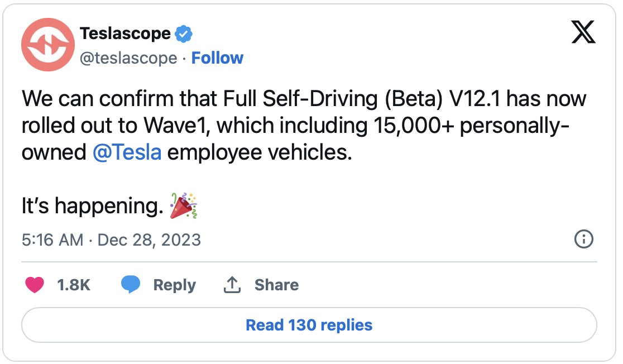
Task: Click the Teslascope display name
Action: click(x=125, y=34)
